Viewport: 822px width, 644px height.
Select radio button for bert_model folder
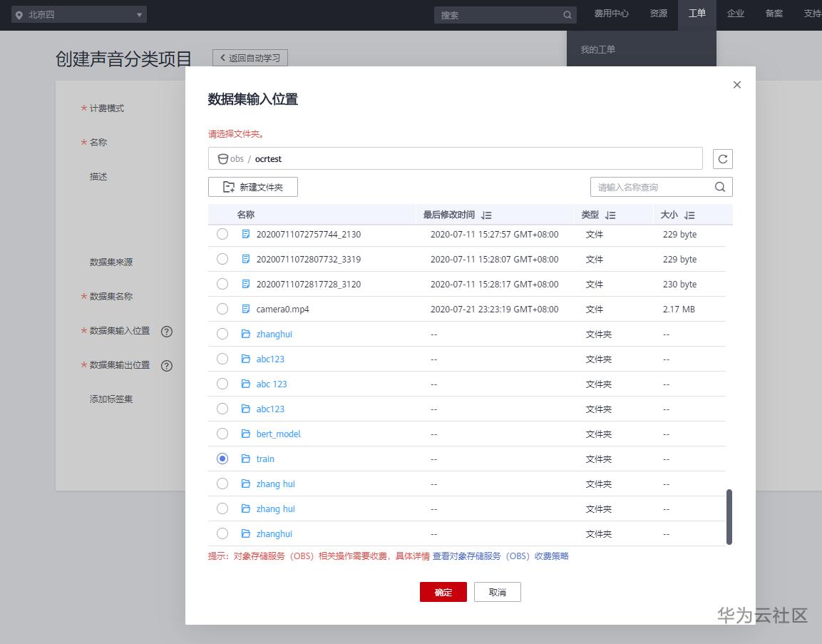(x=222, y=434)
